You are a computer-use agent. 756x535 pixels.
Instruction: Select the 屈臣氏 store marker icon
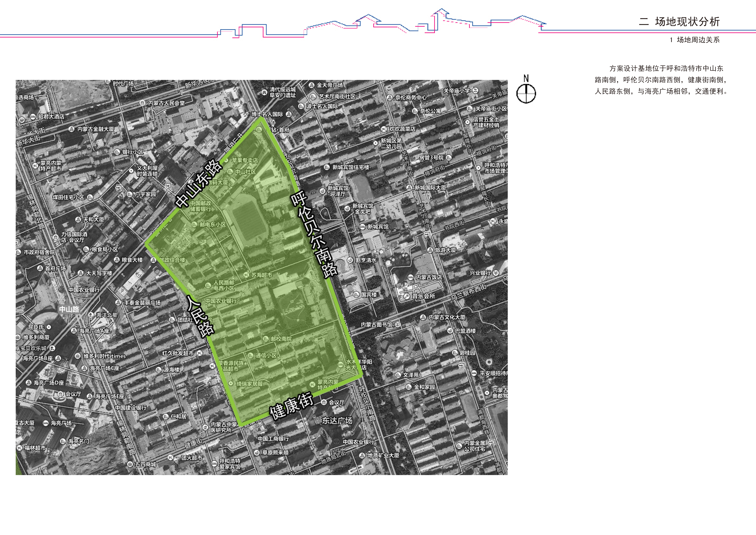[49, 327]
